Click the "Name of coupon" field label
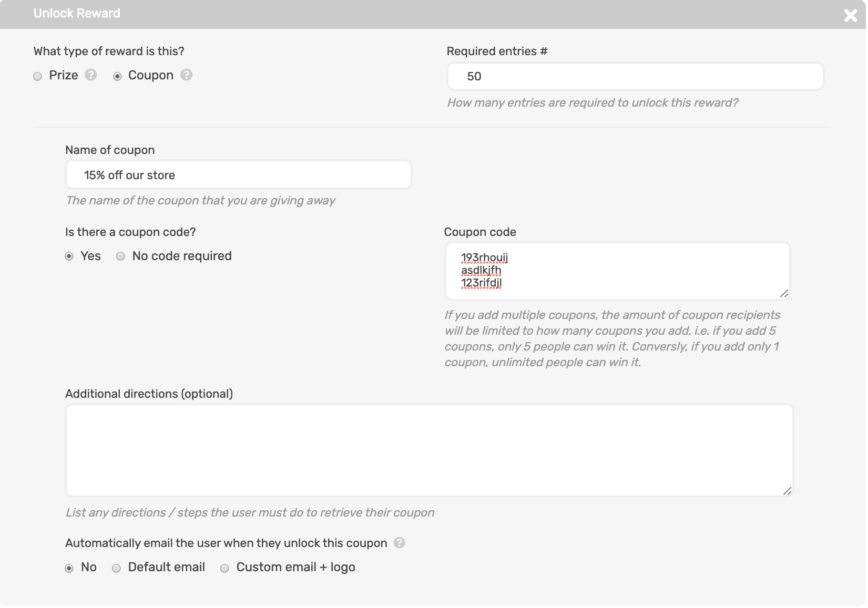Image resolution: width=868 pixels, height=608 pixels. coord(110,150)
